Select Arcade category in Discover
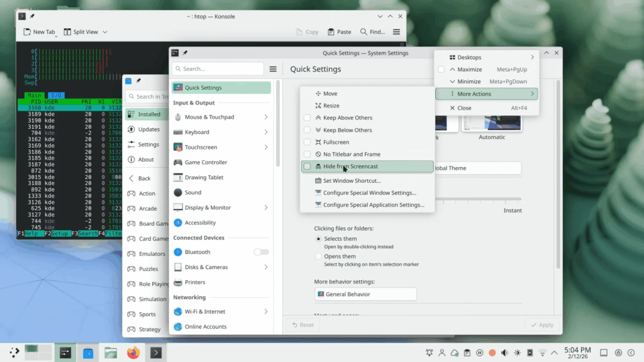The image size is (644, 362). (x=147, y=209)
